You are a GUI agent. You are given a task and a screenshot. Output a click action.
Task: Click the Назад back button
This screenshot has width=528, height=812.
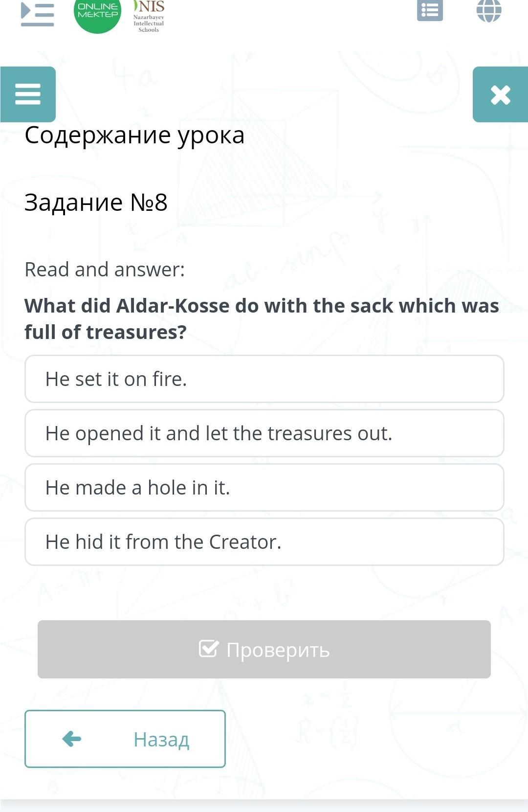(125, 739)
